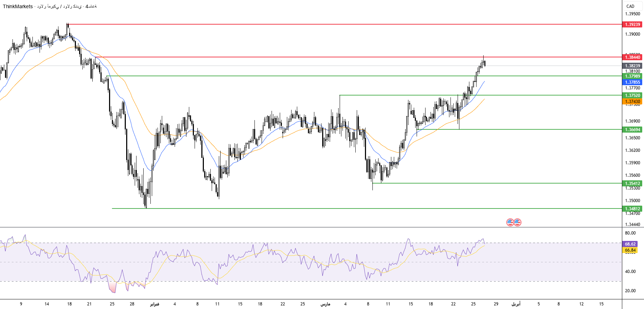Select the green 1.35412 support price label
Viewport: 644px width, 309px height.
coord(632,184)
